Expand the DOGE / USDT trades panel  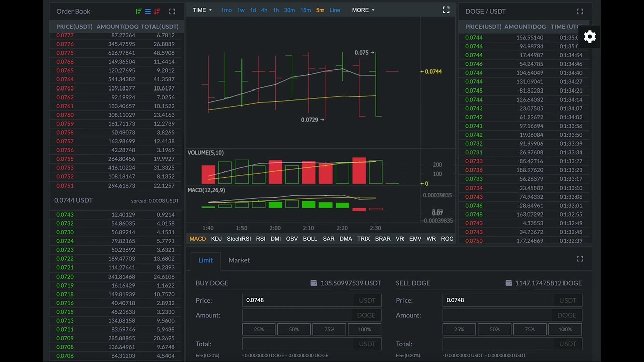580,11
